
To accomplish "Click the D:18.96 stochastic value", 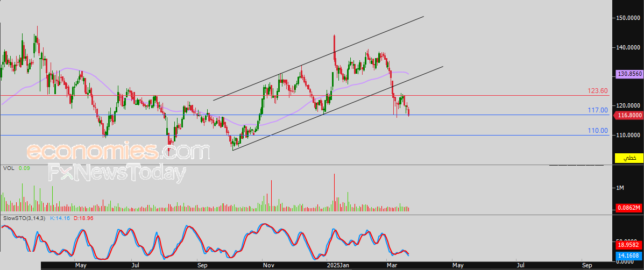I will (83, 218).
